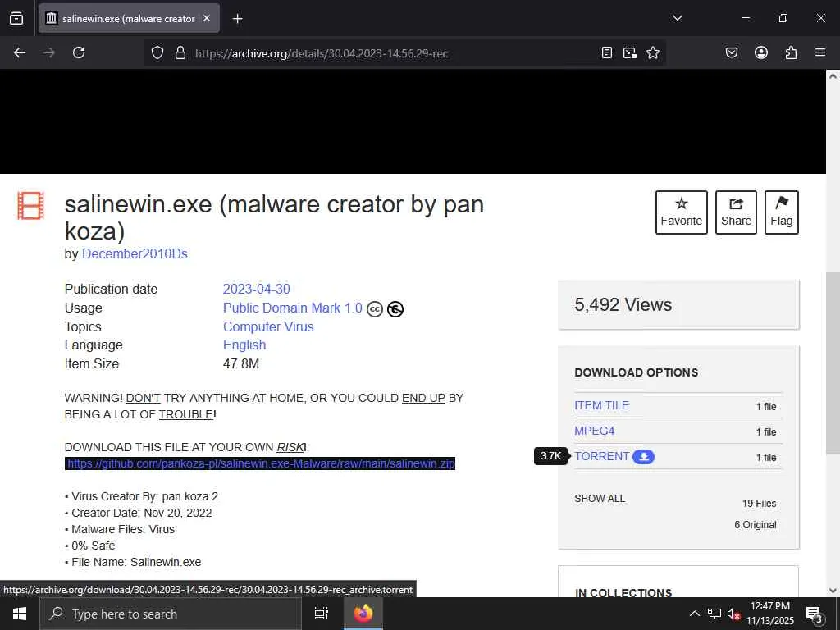Click the muted volume tray icon
This screenshot has width=840, height=630.
(733, 614)
